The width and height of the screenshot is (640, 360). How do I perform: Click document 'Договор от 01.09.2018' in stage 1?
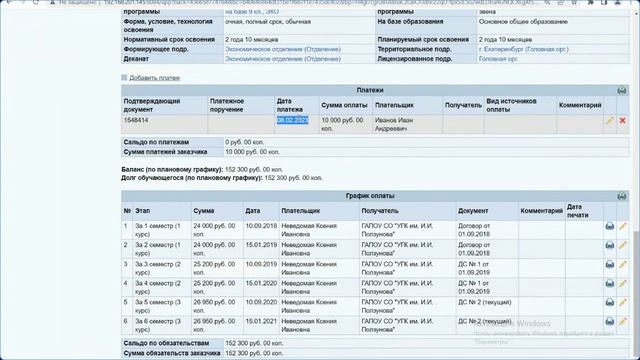pos(474,229)
